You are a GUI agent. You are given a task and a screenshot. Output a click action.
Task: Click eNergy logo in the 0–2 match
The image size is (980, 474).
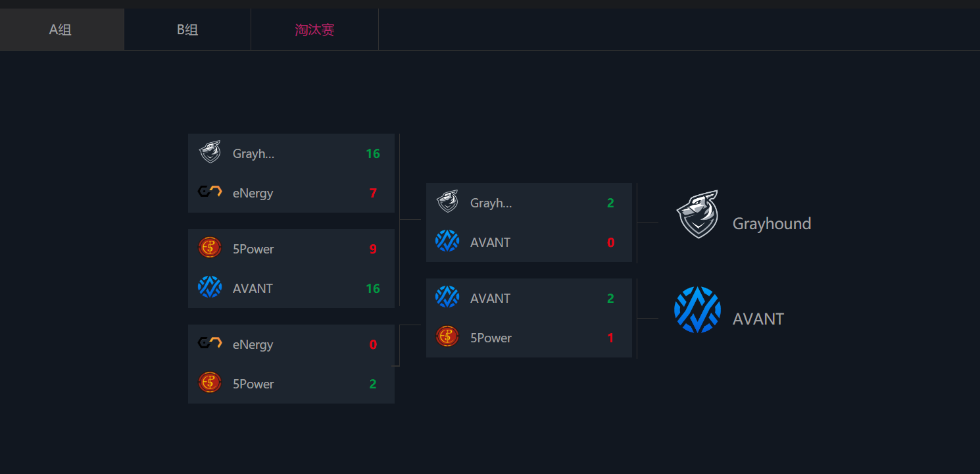click(210, 344)
